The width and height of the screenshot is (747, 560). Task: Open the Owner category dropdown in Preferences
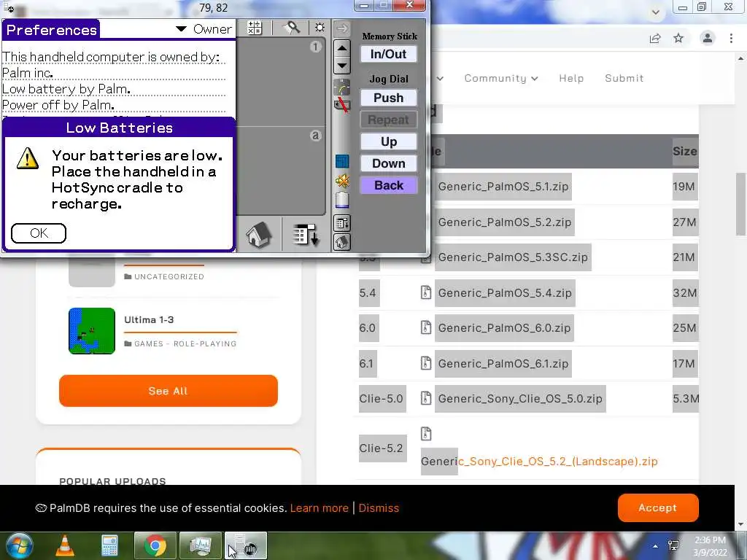click(204, 29)
